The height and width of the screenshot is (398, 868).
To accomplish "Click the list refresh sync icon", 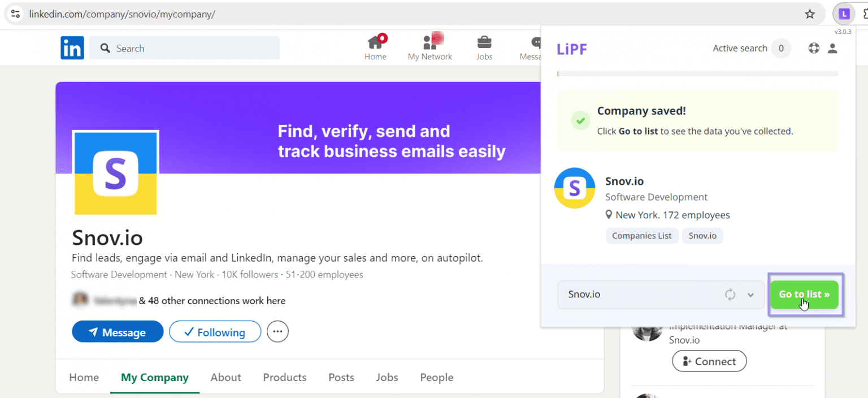I will (x=730, y=295).
